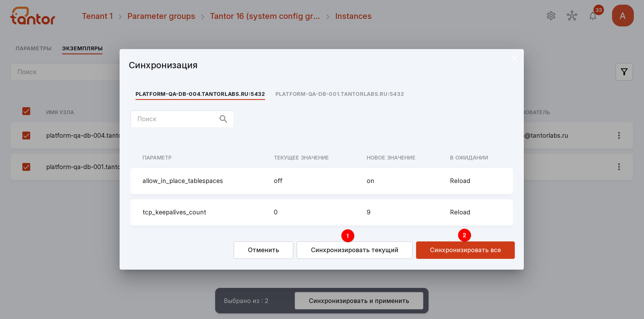Click new value on for allow_in_place_tablespaces

pos(370,181)
